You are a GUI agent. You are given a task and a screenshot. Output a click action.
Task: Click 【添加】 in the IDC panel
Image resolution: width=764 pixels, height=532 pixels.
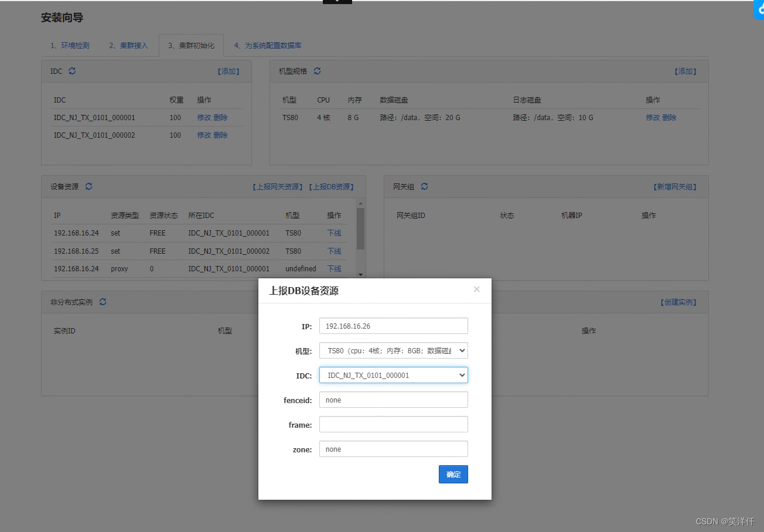coord(228,71)
